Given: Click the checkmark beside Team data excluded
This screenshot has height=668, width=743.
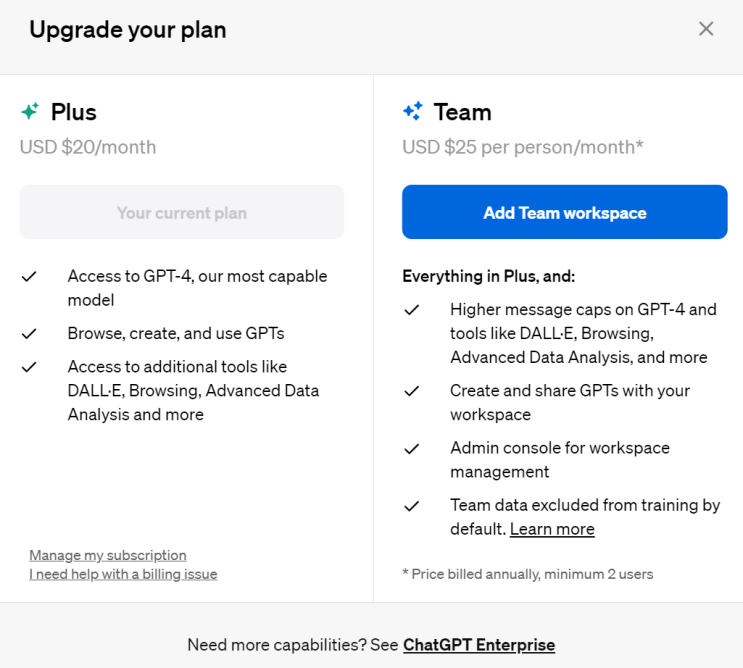Looking at the screenshot, I should pyautogui.click(x=412, y=506).
